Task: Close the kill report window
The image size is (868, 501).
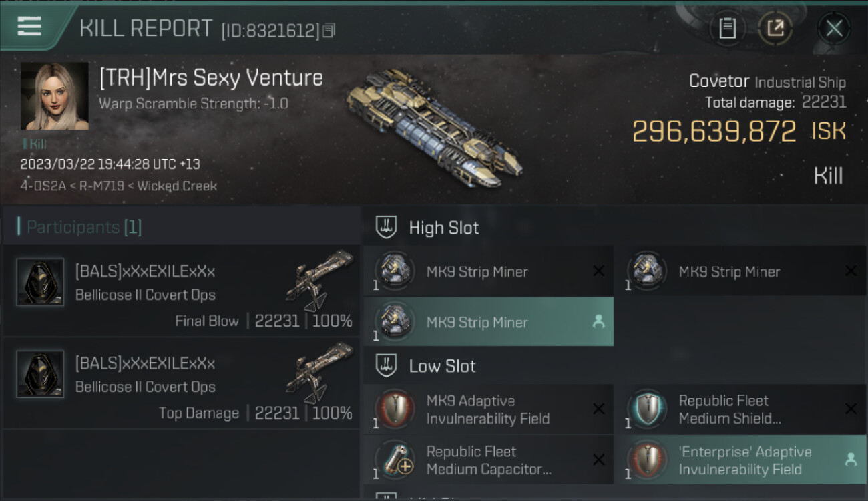Action: click(x=834, y=28)
